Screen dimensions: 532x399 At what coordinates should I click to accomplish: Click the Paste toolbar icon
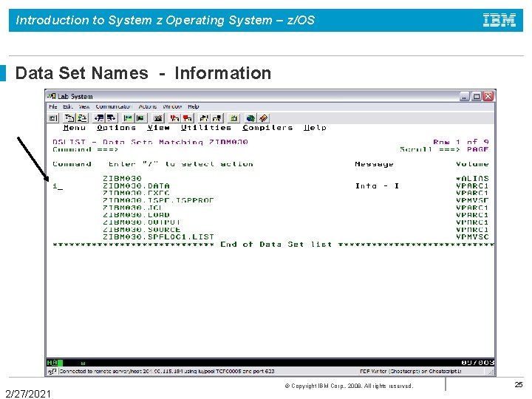point(82,118)
